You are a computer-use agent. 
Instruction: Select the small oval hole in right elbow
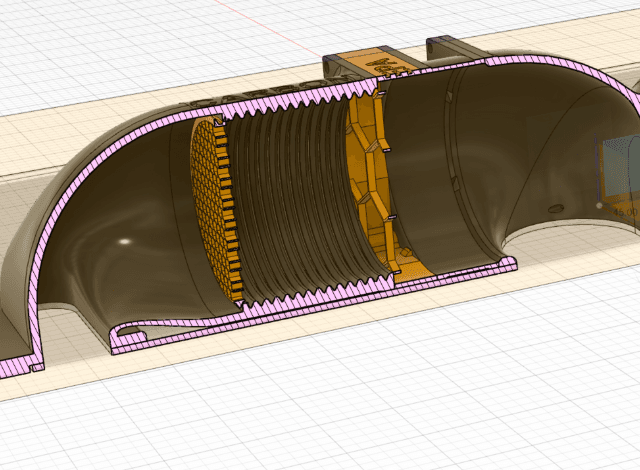[x=556, y=209]
